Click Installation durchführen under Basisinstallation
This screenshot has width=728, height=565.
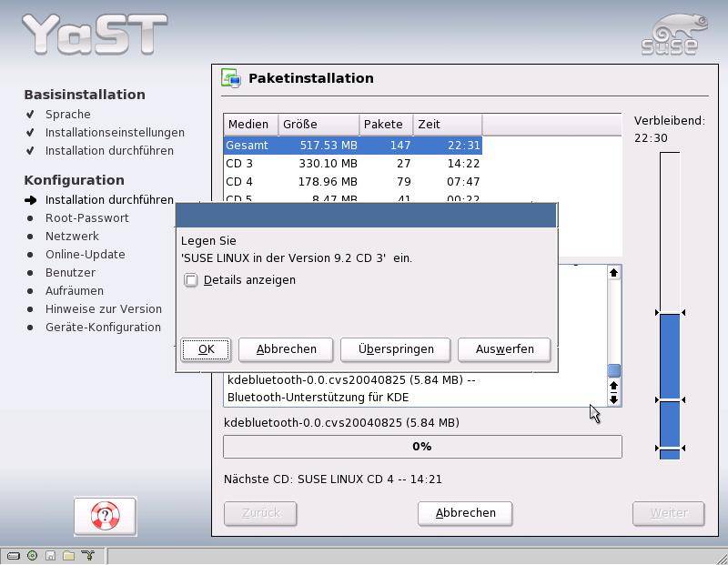[x=109, y=150]
